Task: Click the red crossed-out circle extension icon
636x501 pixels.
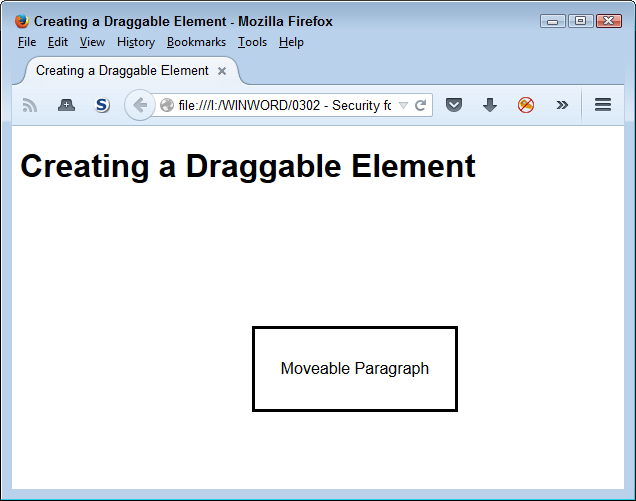Action: [526, 105]
